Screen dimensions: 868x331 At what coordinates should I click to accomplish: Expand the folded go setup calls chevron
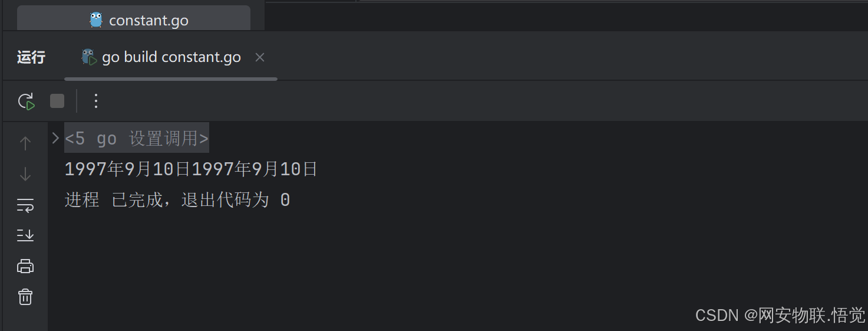55,138
